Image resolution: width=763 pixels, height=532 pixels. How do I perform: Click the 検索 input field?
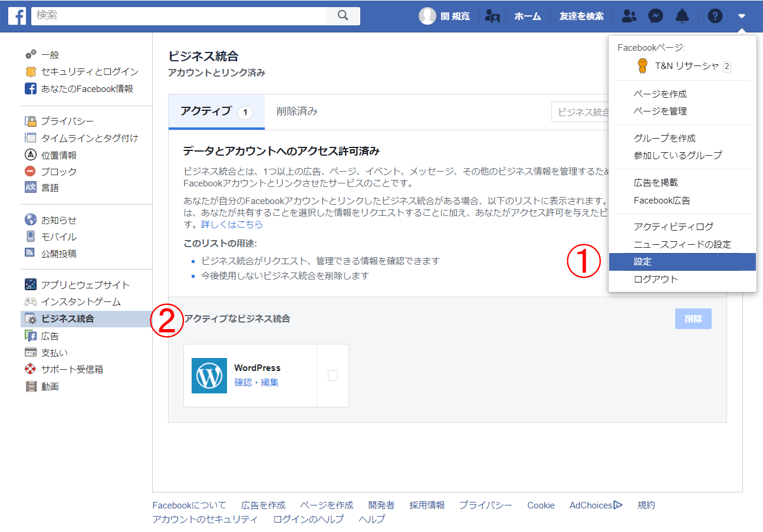coord(179,16)
